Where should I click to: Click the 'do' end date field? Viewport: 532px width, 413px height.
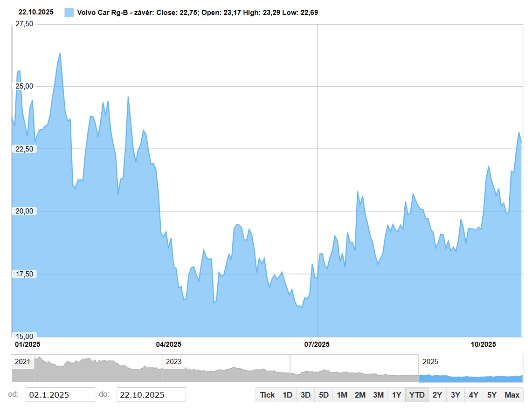[x=151, y=395]
